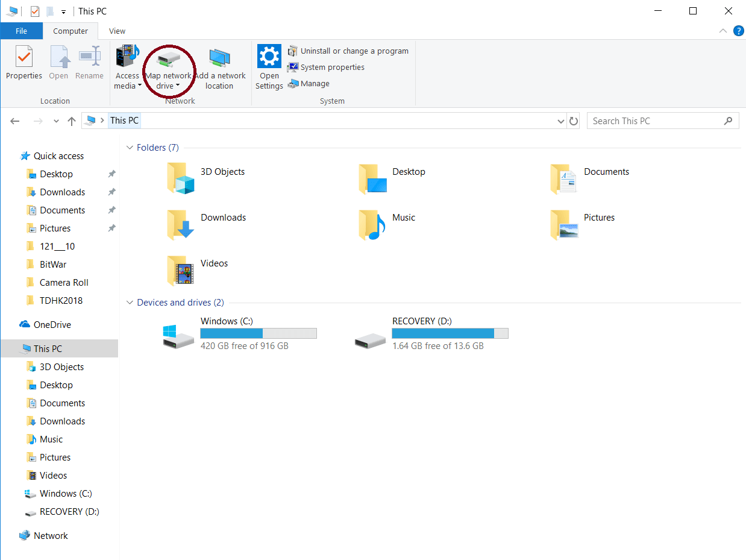Open System properties from ribbon
This screenshot has width=746, height=560.
(326, 68)
